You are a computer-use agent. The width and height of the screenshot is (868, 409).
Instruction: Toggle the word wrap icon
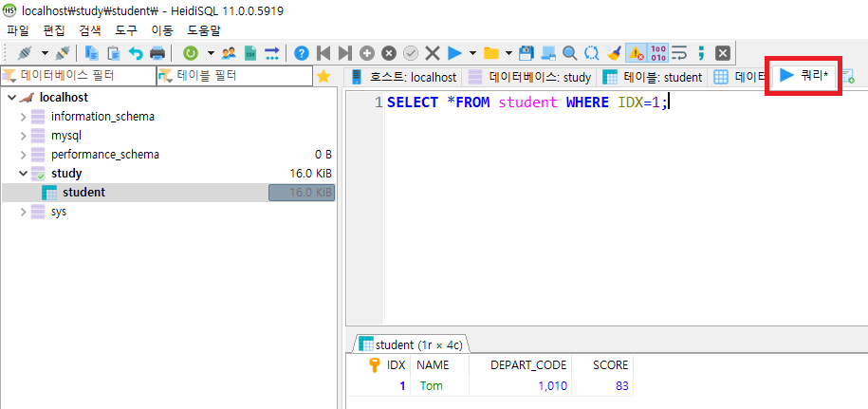point(679,53)
